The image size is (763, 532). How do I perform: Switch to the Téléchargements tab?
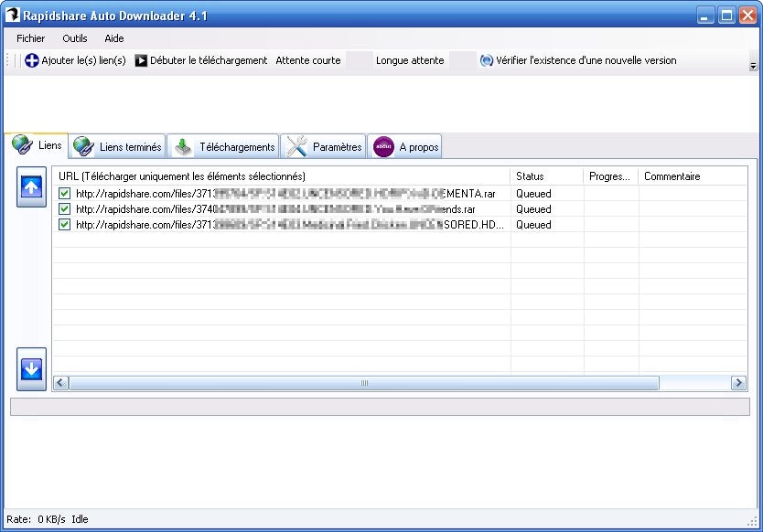tap(223, 146)
